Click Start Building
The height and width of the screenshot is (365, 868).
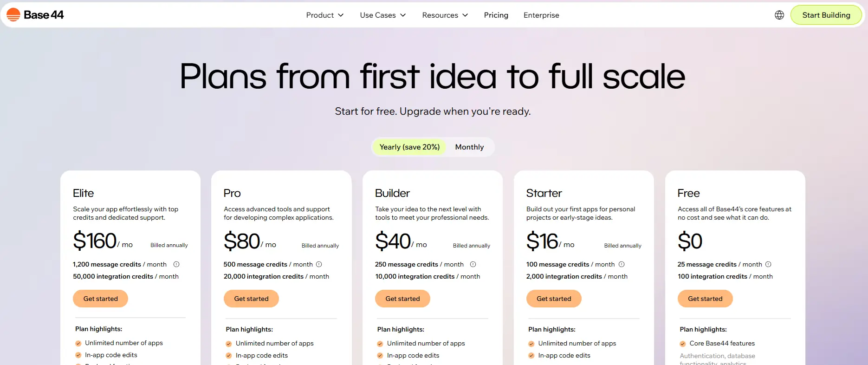tap(826, 14)
